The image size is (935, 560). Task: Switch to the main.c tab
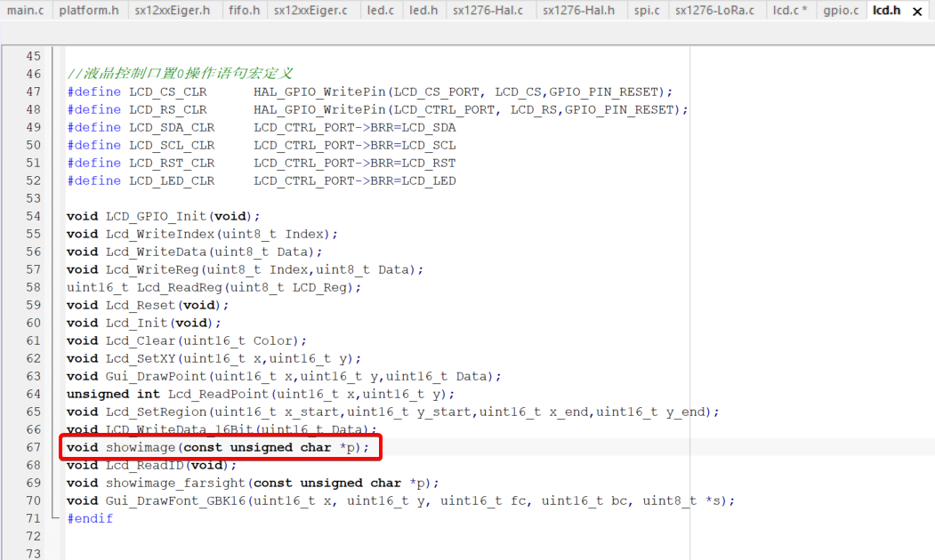tap(26, 11)
